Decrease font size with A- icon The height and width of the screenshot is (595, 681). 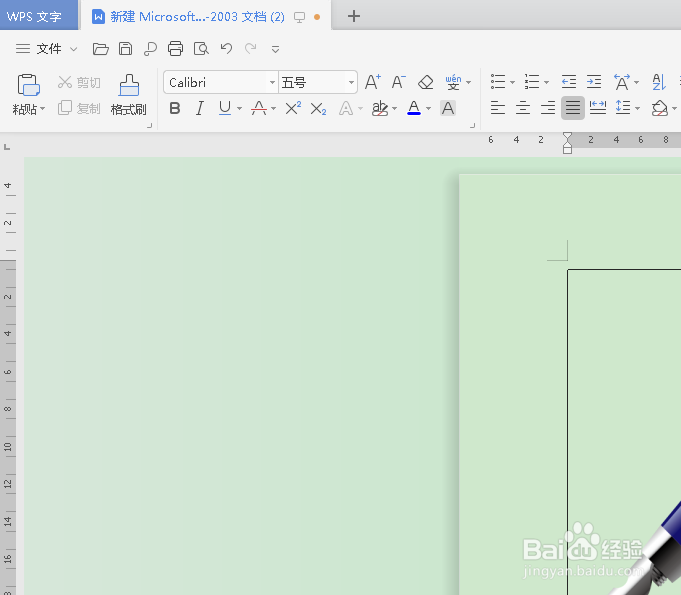tap(398, 82)
